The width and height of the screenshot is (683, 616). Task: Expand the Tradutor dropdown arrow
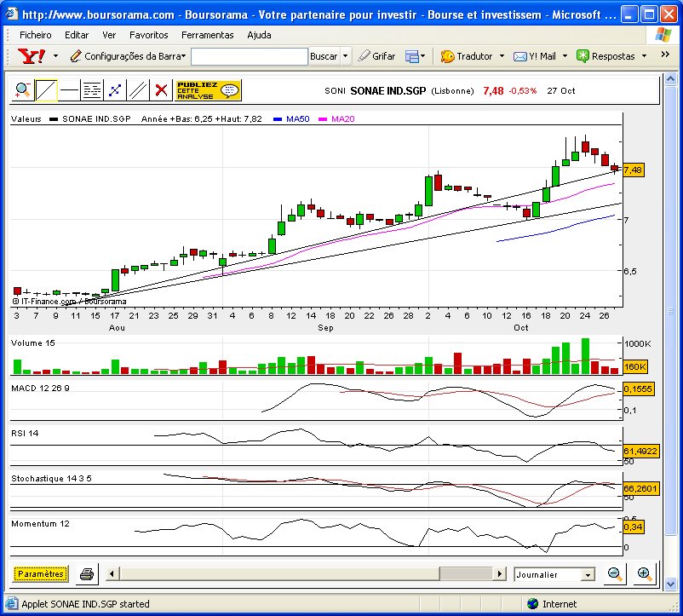click(502, 56)
